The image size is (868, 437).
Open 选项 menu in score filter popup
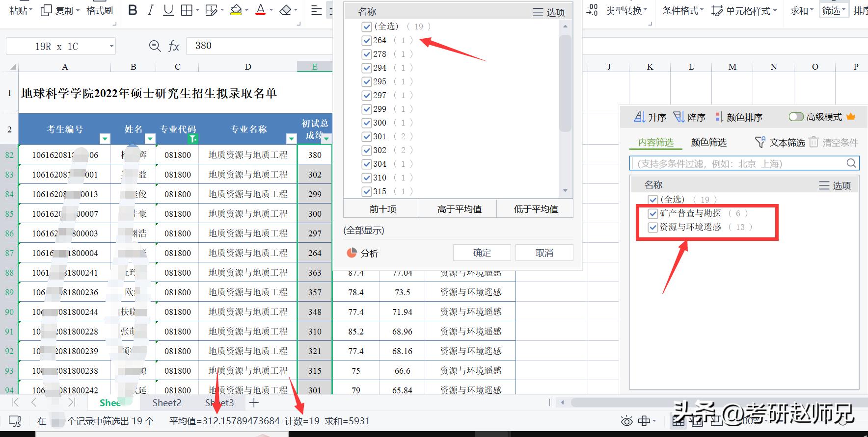549,12
